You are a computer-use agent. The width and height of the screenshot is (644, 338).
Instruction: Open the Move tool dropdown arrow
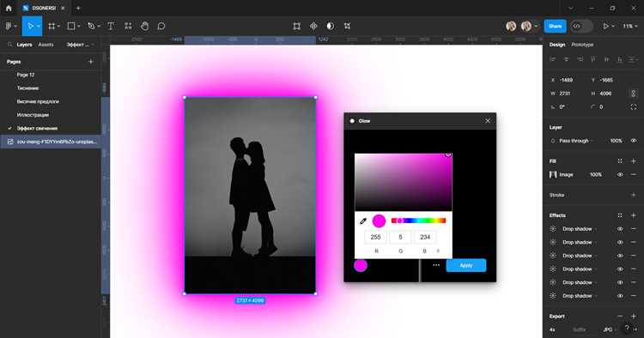coord(38,27)
